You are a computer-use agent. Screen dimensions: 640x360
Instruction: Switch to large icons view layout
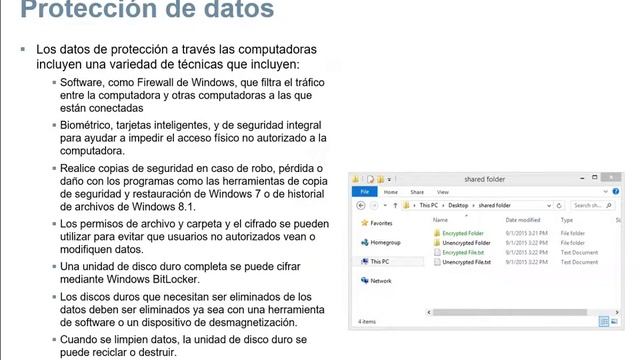614,322
